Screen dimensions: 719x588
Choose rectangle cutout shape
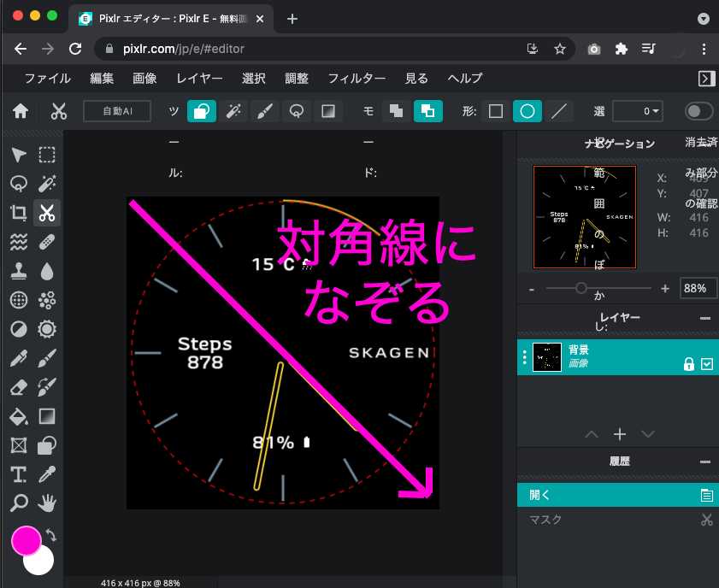(496, 111)
